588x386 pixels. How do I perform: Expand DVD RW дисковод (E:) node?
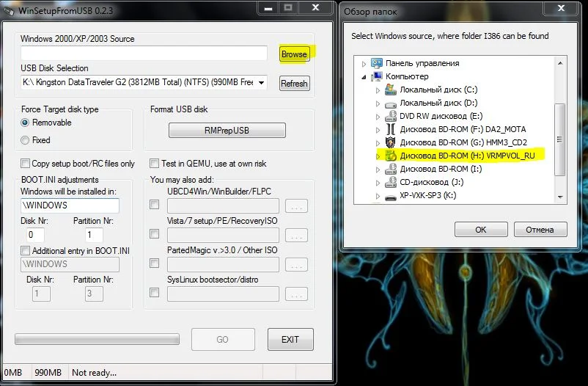(x=378, y=117)
